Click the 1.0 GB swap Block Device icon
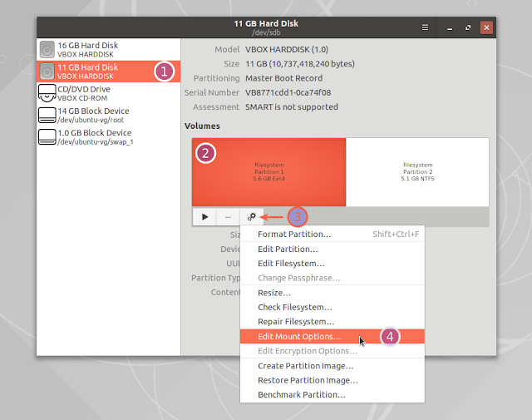Screen dimensions: 532x420 tap(47, 137)
